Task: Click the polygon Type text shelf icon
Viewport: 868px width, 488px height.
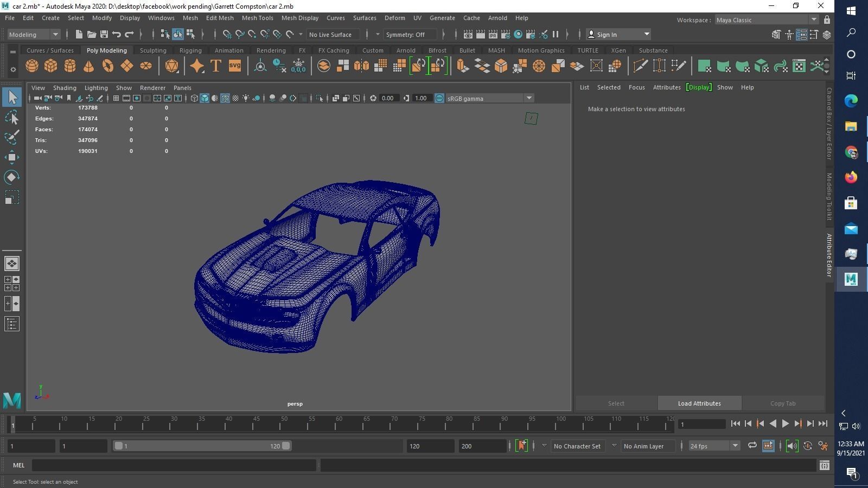Action: [216, 66]
